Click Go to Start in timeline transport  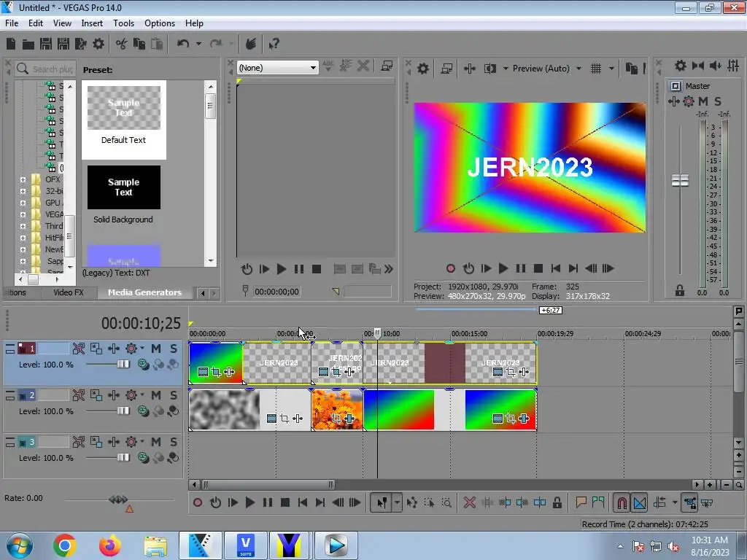[x=303, y=502]
